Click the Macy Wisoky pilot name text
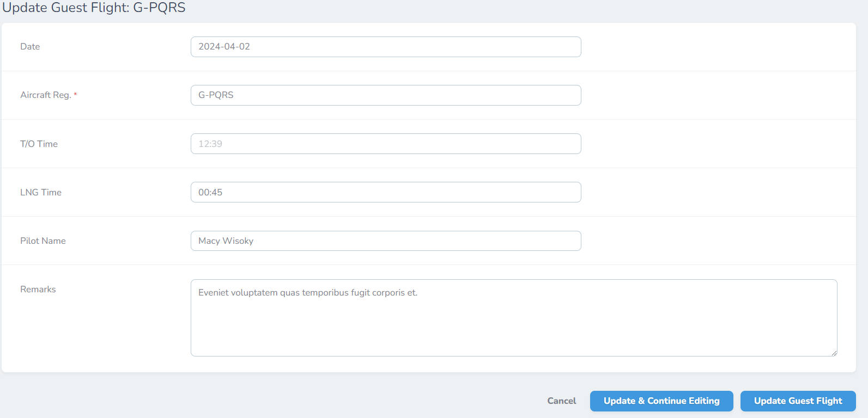The height and width of the screenshot is (418, 868). coord(226,241)
